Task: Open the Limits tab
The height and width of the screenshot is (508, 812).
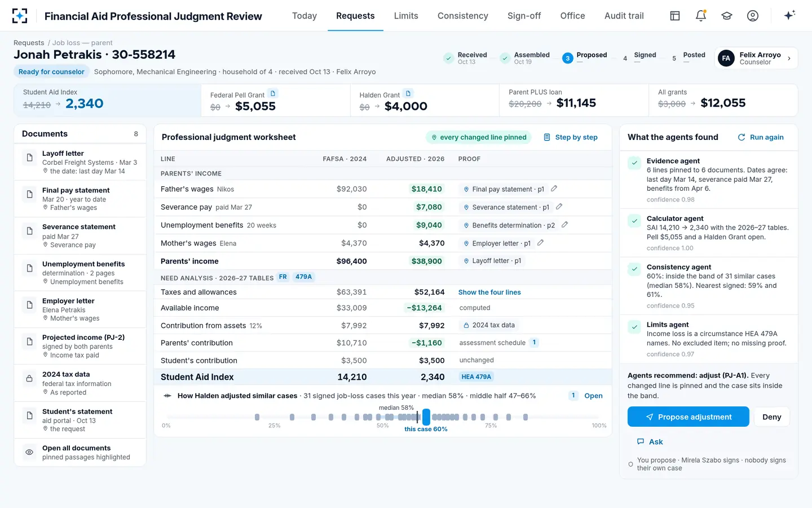Action: [x=406, y=16]
